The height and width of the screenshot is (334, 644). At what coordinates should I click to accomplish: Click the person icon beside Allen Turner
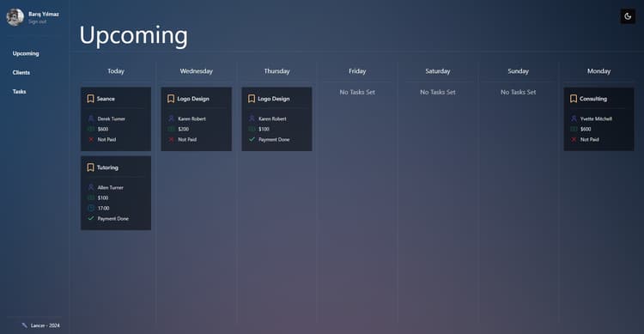[x=91, y=187]
